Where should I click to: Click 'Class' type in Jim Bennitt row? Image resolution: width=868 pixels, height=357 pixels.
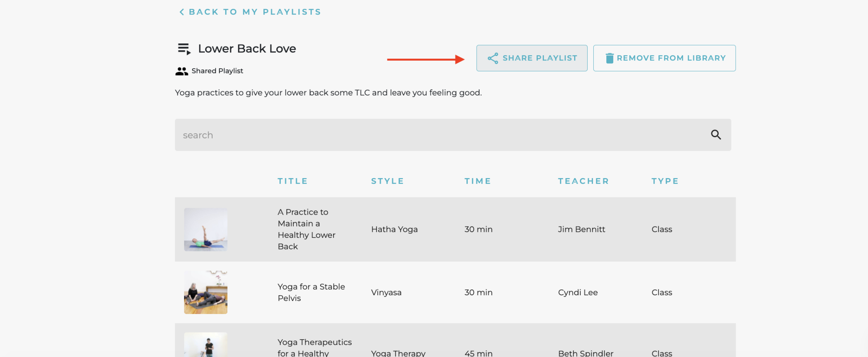coord(662,229)
